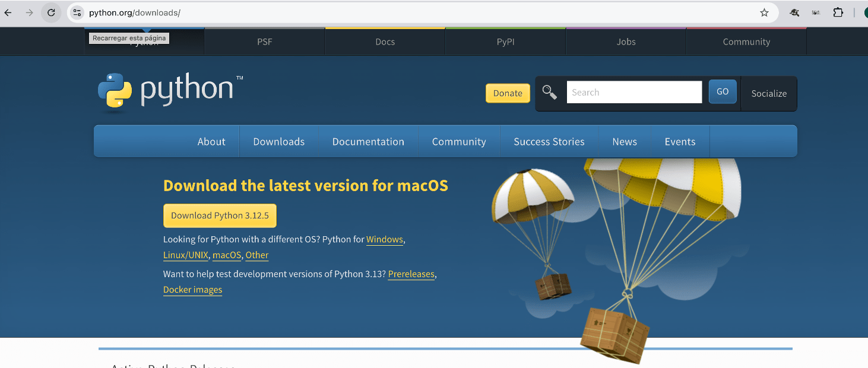Submit search with the GO button

click(x=723, y=92)
